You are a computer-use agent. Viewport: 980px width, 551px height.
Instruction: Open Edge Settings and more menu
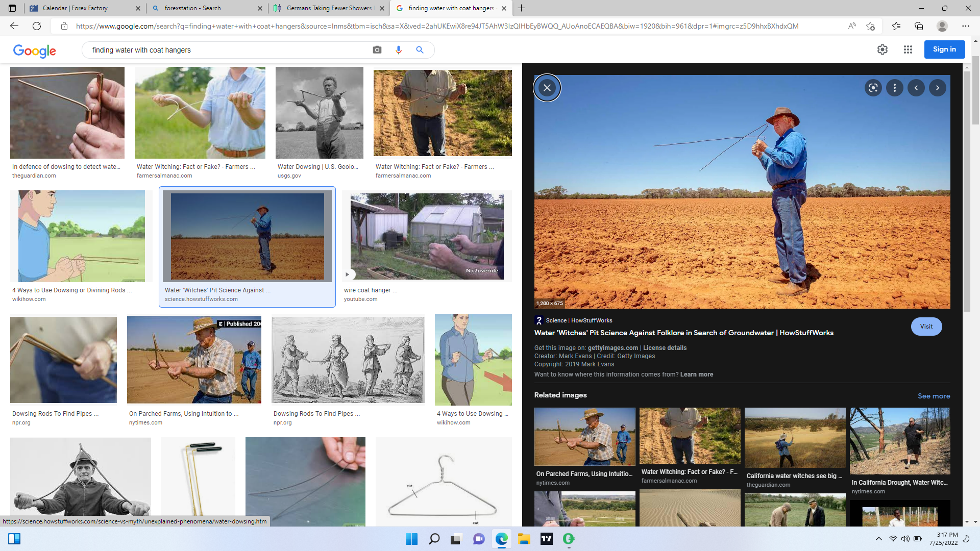965,26
